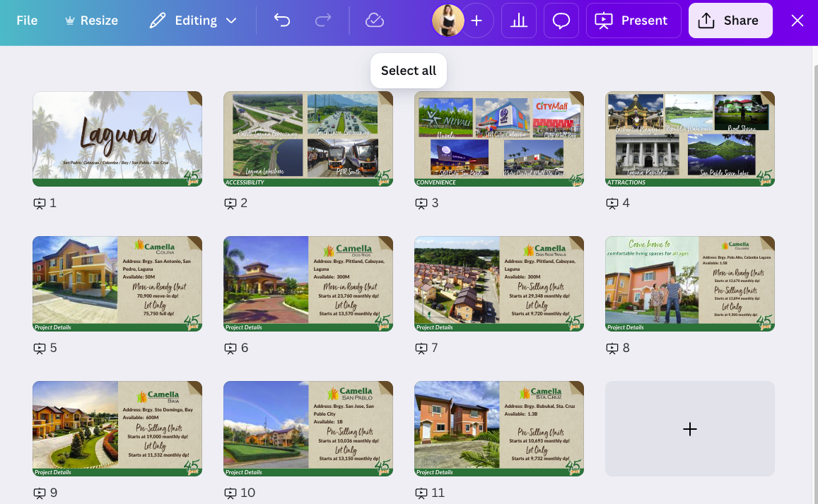
Task: Click Select all
Action: tap(409, 71)
